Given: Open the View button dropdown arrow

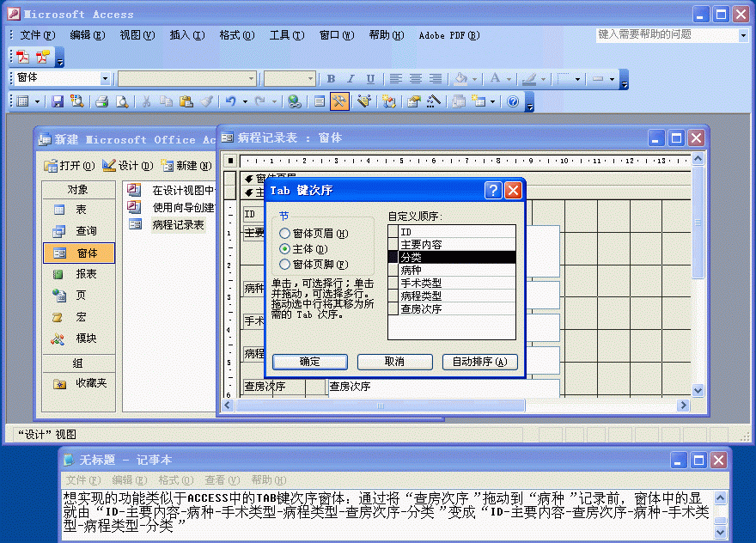Looking at the screenshot, I should click(x=37, y=101).
